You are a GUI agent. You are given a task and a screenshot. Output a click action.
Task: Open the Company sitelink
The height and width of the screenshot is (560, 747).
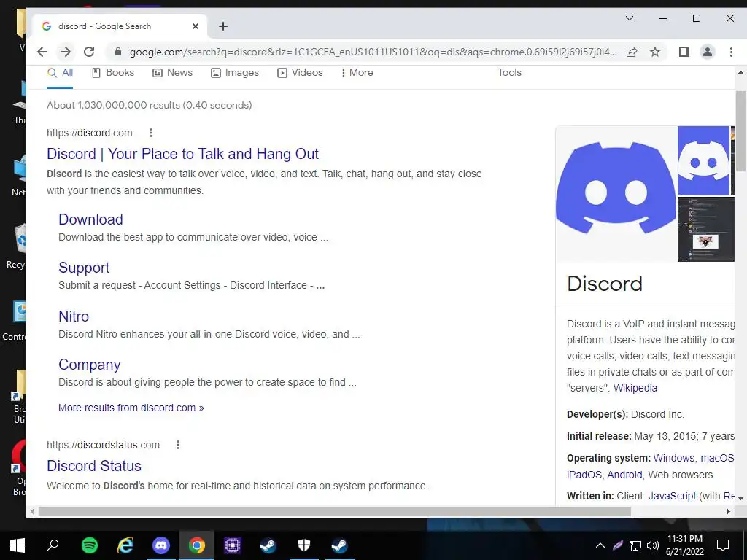(89, 365)
